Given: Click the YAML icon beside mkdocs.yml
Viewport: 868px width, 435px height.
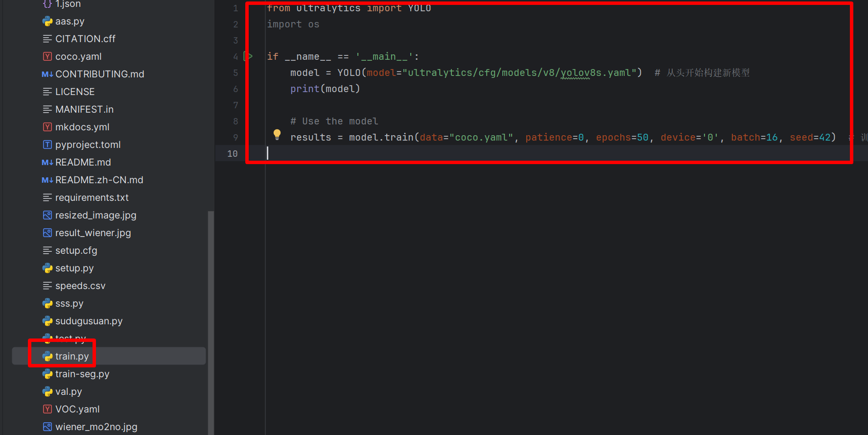Looking at the screenshot, I should tap(47, 127).
